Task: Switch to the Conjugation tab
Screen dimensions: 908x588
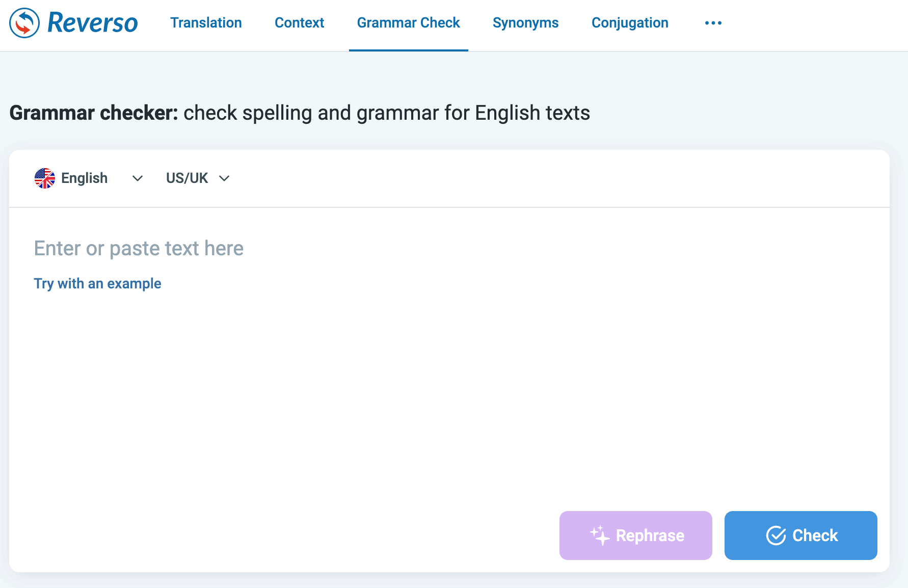Action: (x=630, y=23)
